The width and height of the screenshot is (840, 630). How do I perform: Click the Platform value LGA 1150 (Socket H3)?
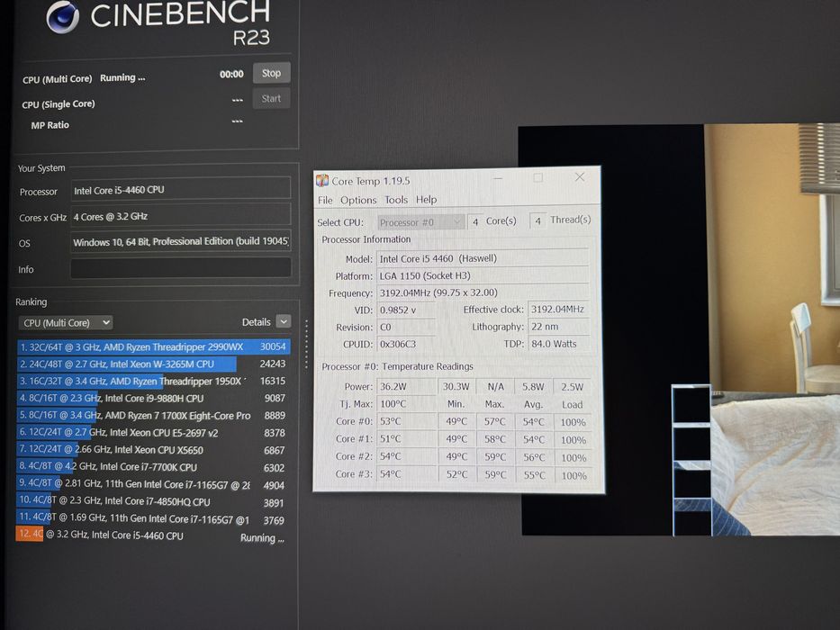click(483, 275)
